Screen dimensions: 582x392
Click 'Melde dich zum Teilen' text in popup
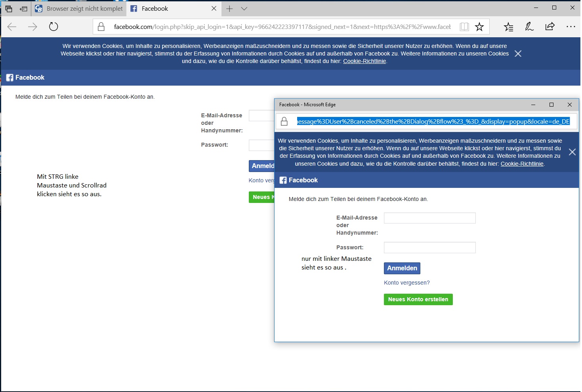click(358, 199)
